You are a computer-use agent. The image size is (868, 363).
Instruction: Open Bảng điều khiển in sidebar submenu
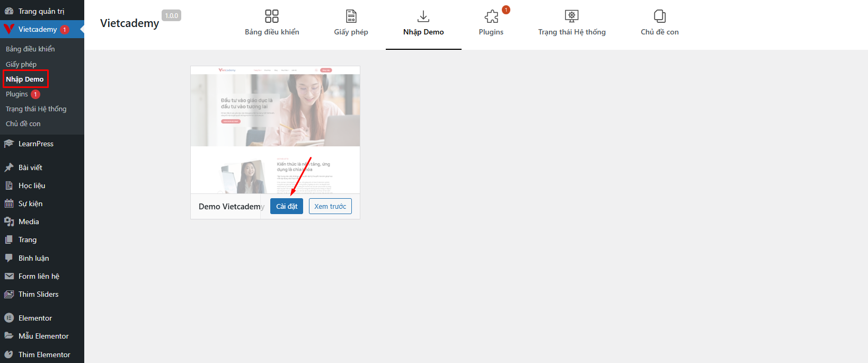(30, 49)
